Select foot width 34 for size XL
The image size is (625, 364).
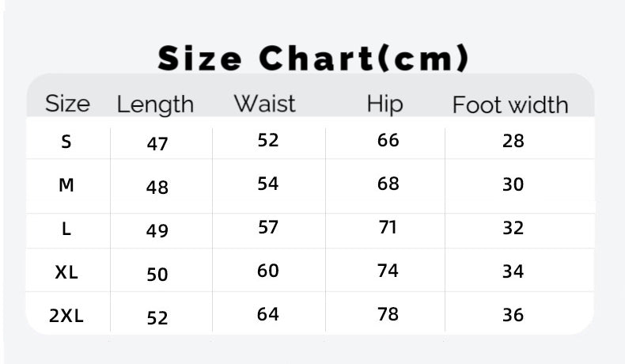point(513,271)
